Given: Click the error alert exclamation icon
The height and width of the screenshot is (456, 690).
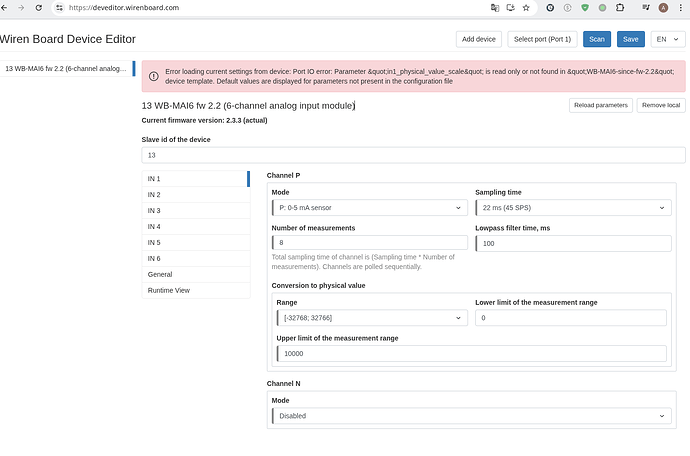Looking at the screenshot, I should [x=154, y=76].
